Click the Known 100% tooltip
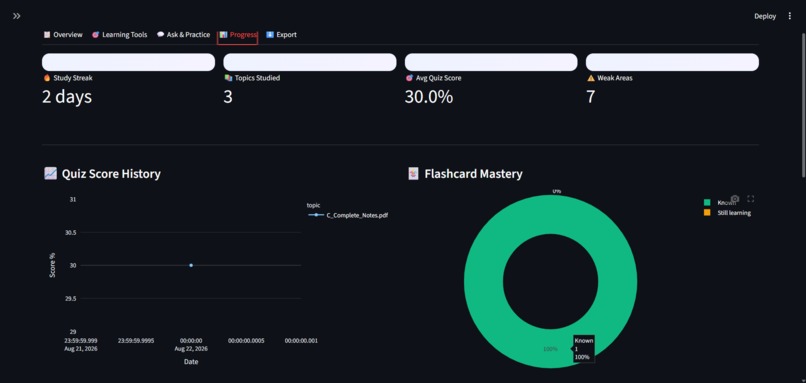Screen dimensions: 806x383 coord(583,349)
